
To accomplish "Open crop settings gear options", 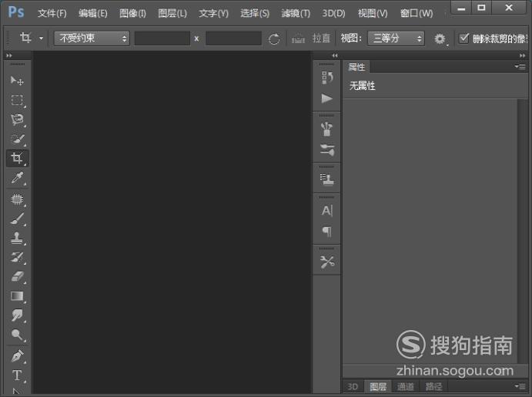I will (x=440, y=39).
